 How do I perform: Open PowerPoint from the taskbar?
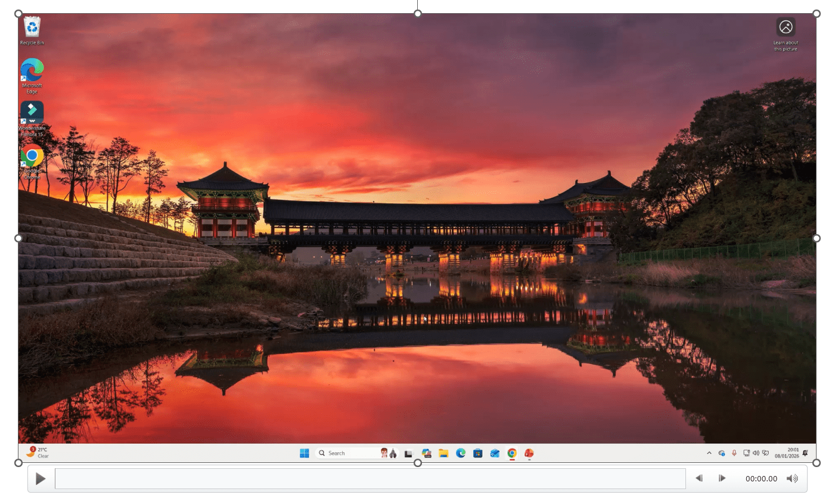coord(530,453)
